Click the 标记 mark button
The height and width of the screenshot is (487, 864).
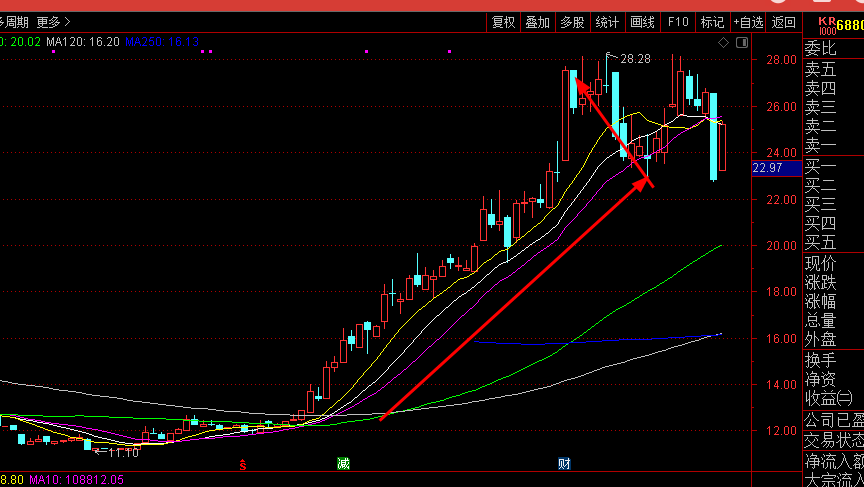point(712,22)
